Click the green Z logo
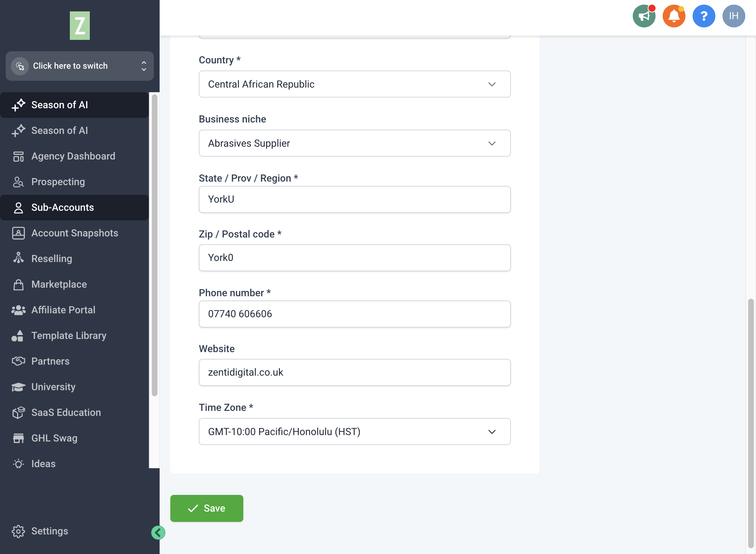756x554 pixels. pos(80,26)
